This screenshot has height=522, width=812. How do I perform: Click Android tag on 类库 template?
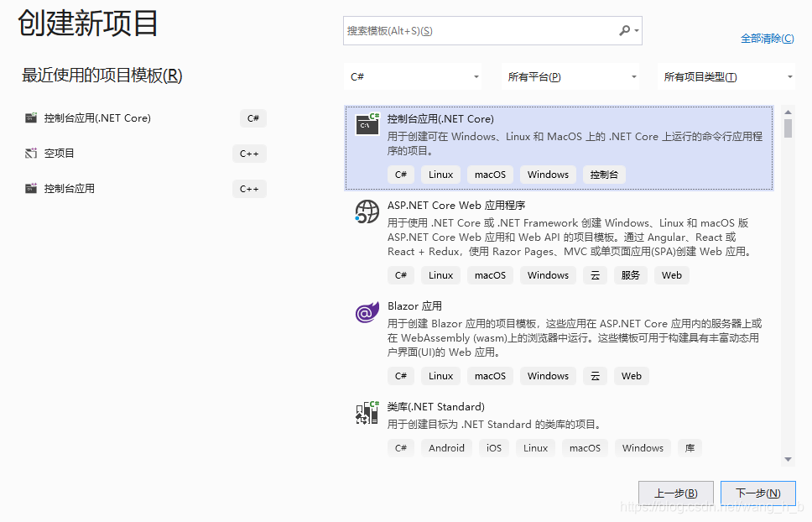[x=446, y=448]
